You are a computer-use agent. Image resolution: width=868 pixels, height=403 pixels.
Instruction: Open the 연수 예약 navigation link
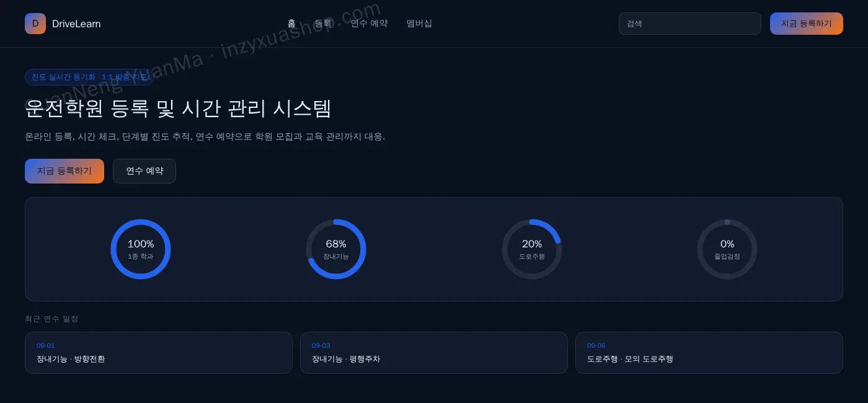[x=369, y=24]
